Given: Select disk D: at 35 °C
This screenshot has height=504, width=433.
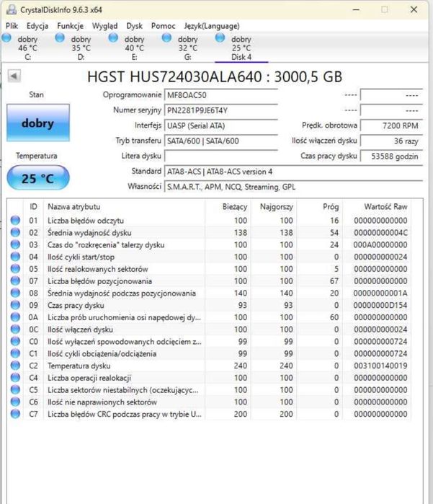Looking at the screenshot, I should point(81,48).
